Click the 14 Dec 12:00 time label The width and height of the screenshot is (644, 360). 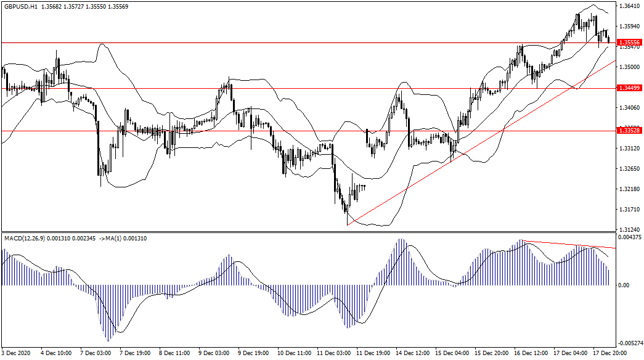(x=413, y=354)
